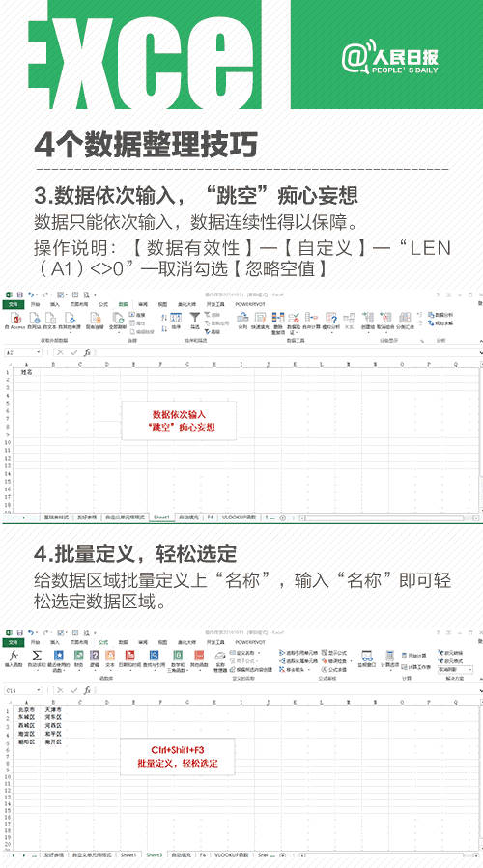Image resolution: width=483 pixels, height=868 pixels.
Task: Click the 快速填充 flash fill icon
Action: 260,321
